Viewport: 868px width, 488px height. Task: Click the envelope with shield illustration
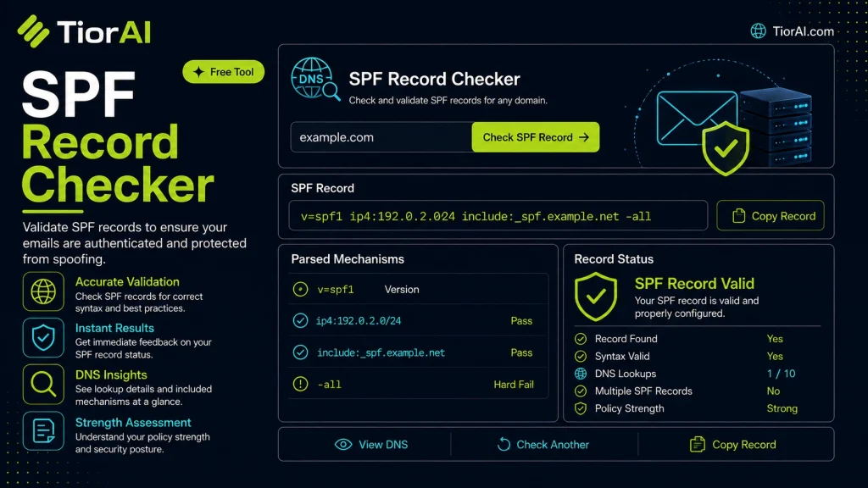(703, 131)
